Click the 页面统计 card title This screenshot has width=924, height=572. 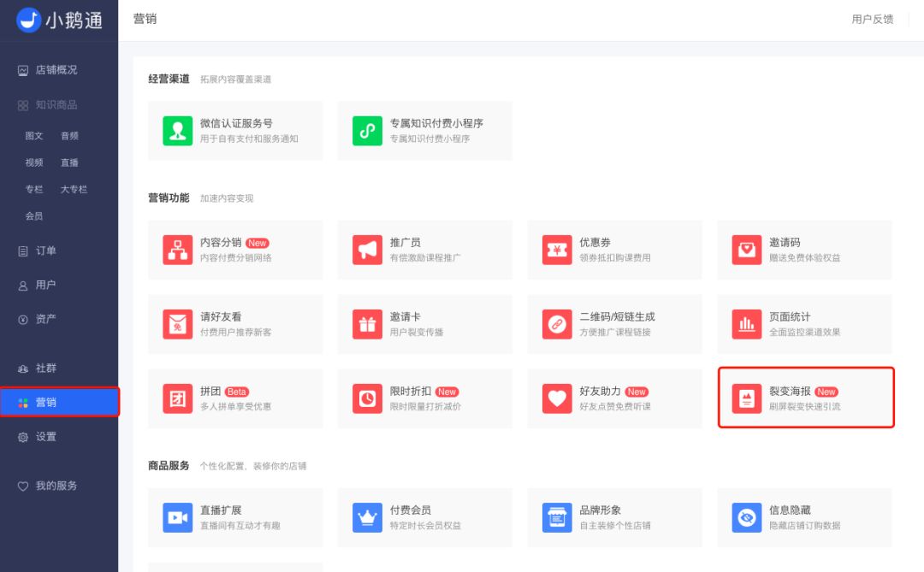coord(790,316)
